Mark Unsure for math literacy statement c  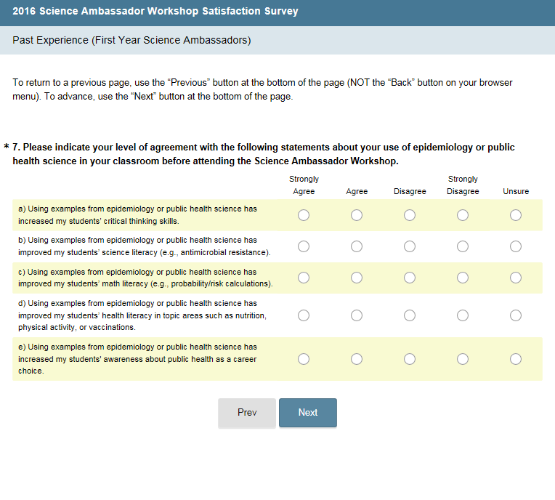(x=515, y=278)
